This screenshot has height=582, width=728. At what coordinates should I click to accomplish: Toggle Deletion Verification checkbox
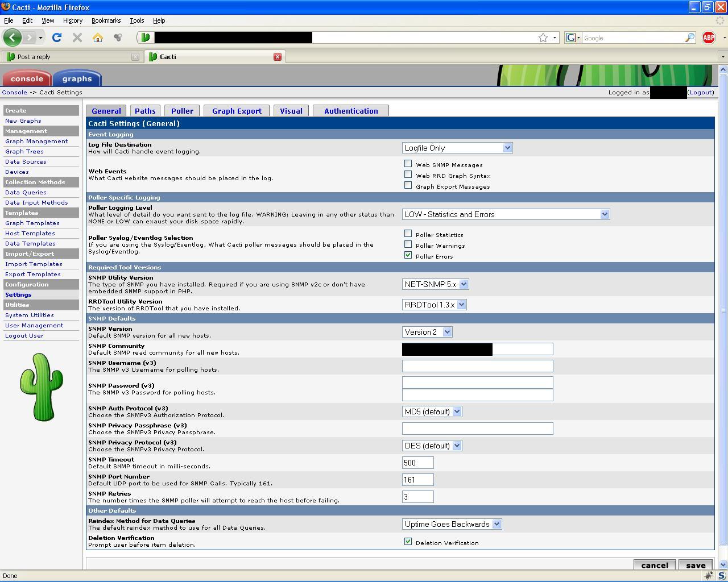click(408, 542)
